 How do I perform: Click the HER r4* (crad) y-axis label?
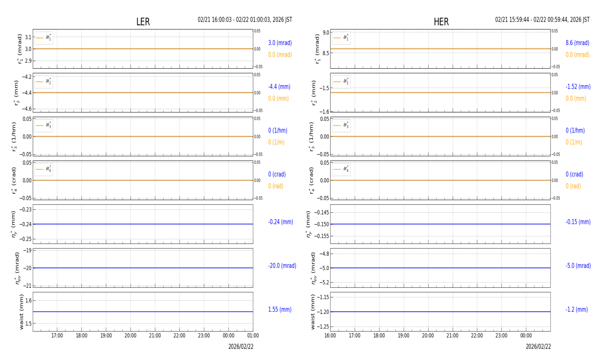(311, 180)
